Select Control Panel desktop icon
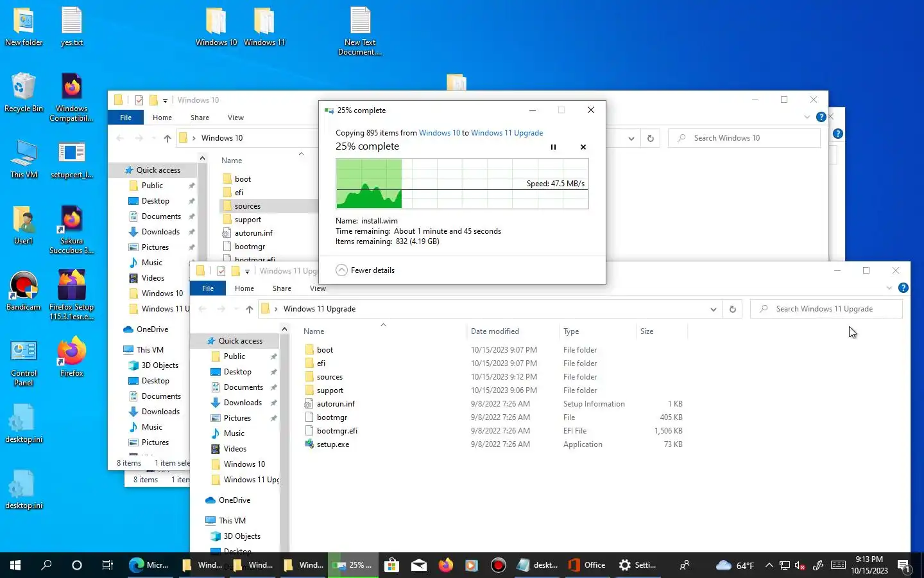Image resolution: width=924 pixels, height=578 pixels. coord(24,363)
